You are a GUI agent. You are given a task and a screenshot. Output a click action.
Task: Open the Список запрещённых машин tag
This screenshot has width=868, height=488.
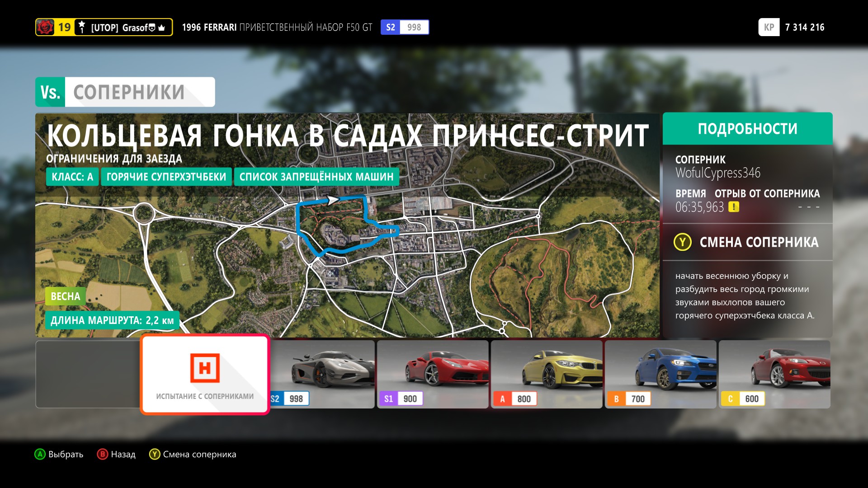point(316,177)
